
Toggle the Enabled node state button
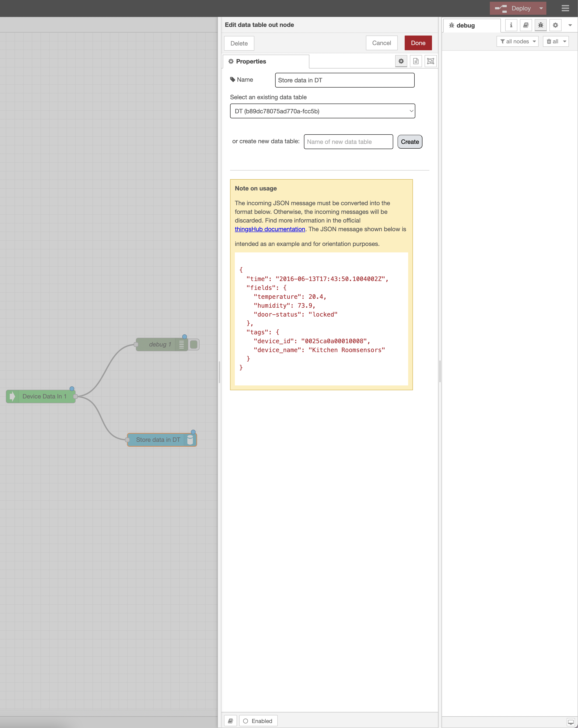click(258, 721)
